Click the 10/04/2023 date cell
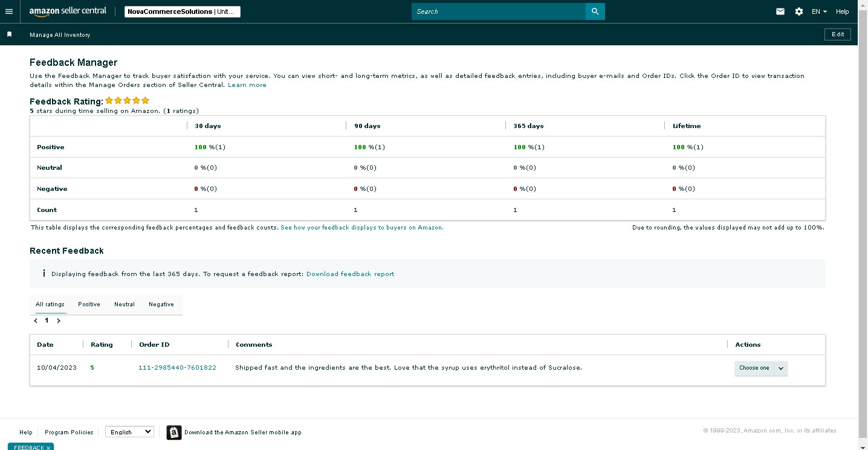This screenshot has height=450, width=868. (57, 368)
